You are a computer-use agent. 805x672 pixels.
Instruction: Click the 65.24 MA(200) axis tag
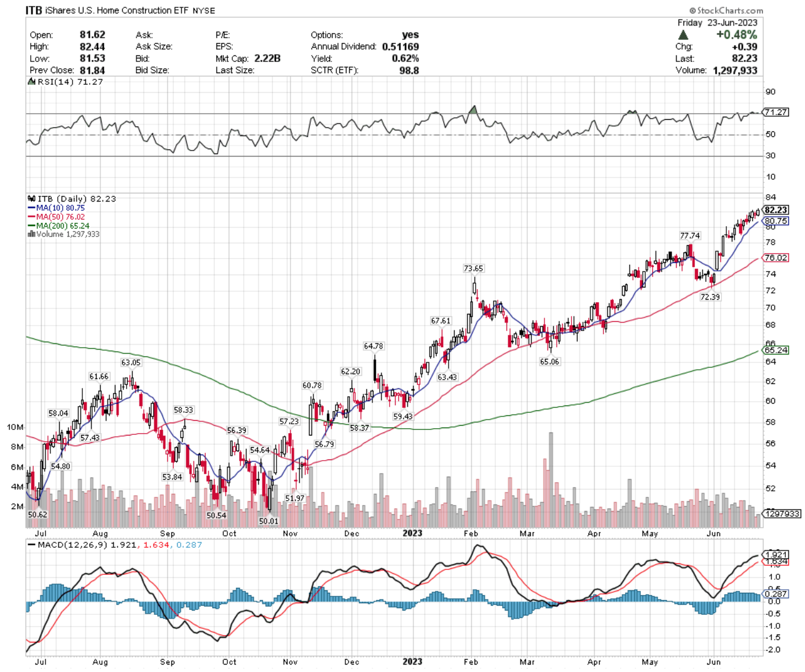pos(776,350)
